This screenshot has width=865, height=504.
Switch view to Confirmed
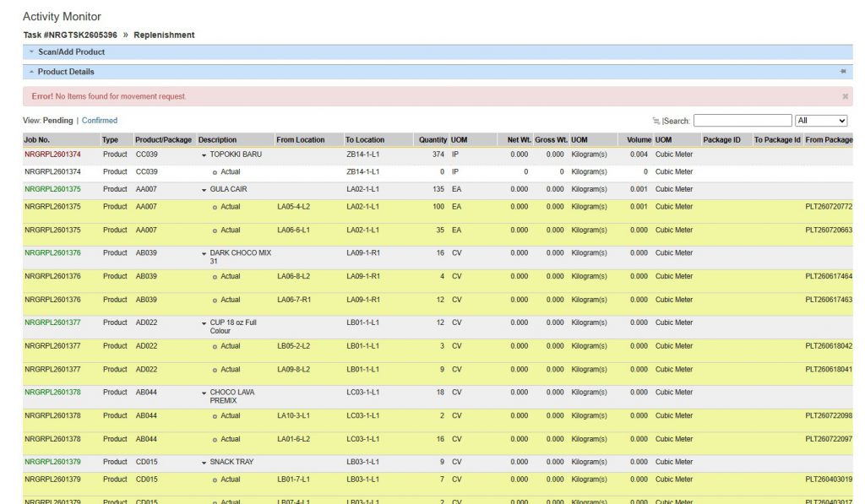coord(100,120)
